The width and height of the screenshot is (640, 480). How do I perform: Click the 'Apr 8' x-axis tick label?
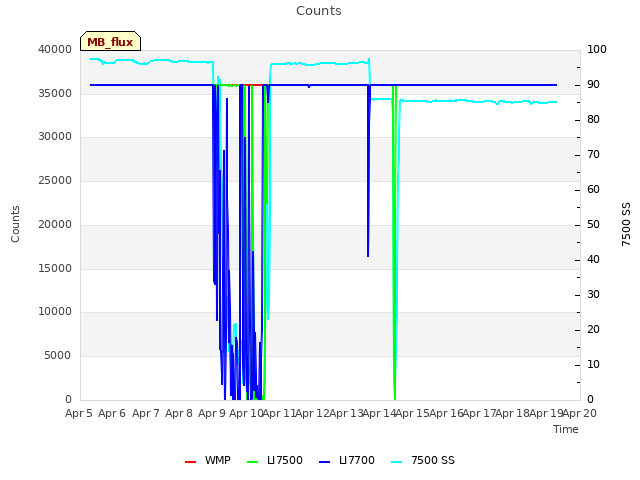coord(179,413)
